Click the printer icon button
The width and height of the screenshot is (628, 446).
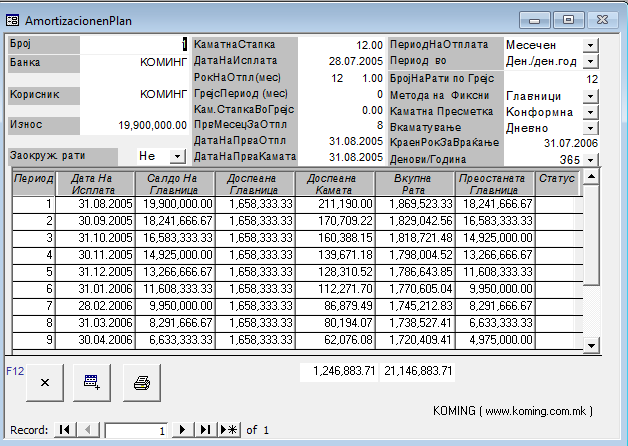[142, 382]
